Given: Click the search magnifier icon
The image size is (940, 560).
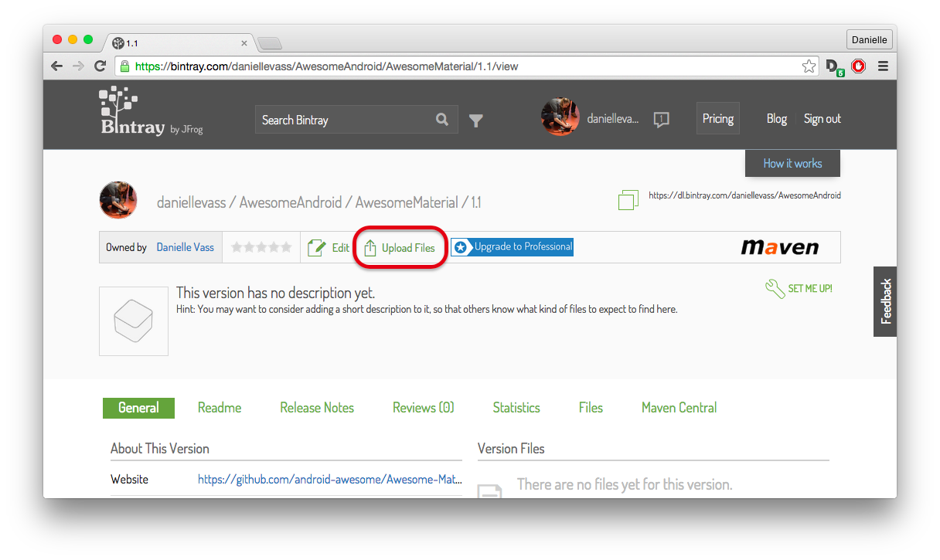Looking at the screenshot, I should pos(442,120).
